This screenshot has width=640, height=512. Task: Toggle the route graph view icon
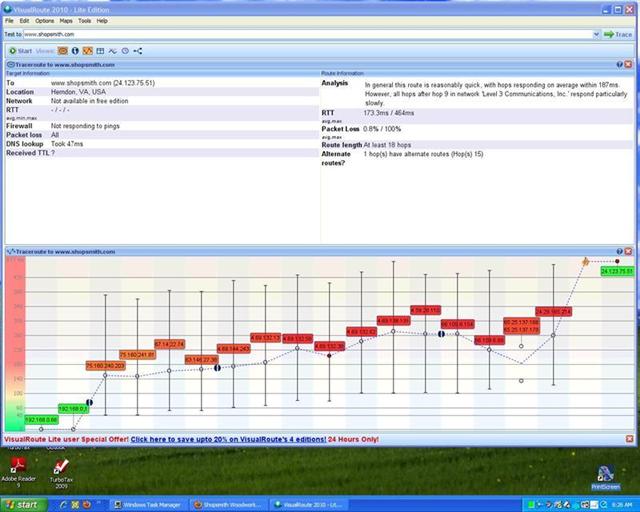(88, 51)
